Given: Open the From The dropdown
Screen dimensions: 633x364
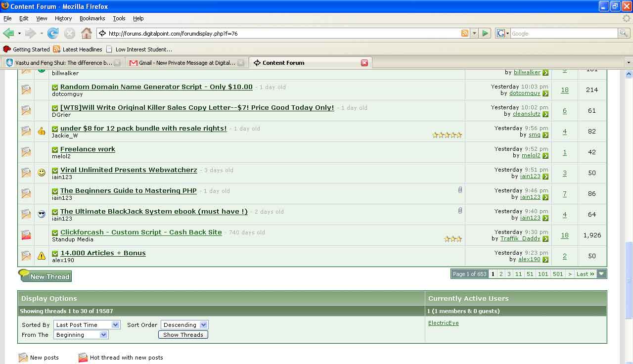Looking at the screenshot, I should click(x=81, y=335).
